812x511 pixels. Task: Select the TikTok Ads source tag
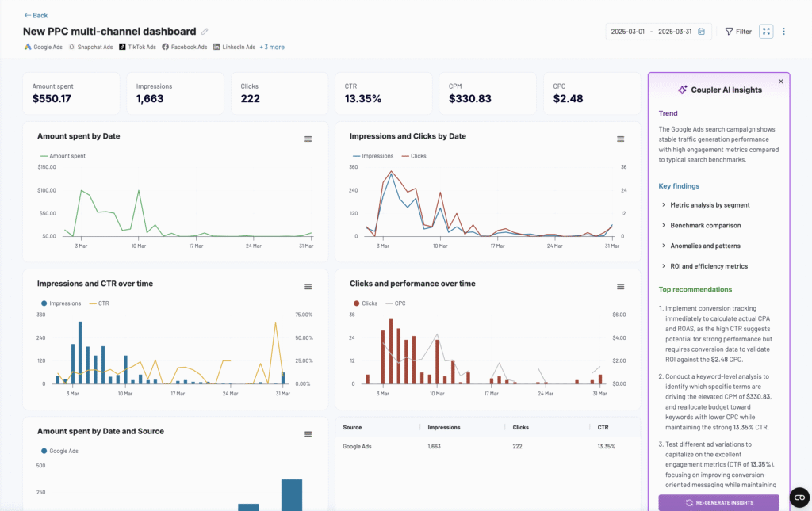pos(137,47)
